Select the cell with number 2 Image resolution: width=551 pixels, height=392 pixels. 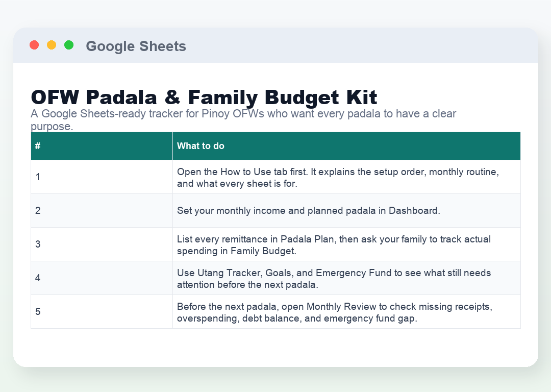(102, 211)
